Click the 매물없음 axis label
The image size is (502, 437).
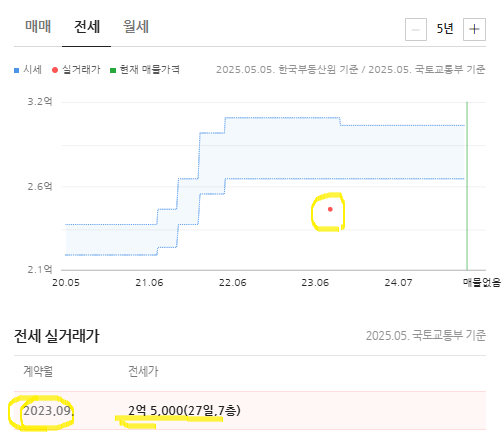482,283
